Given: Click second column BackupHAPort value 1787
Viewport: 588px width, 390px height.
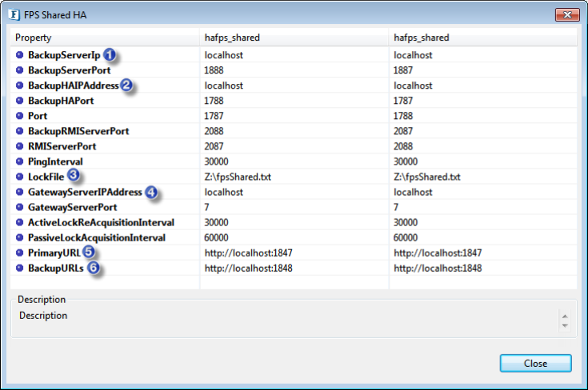Looking at the screenshot, I should tap(403, 101).
